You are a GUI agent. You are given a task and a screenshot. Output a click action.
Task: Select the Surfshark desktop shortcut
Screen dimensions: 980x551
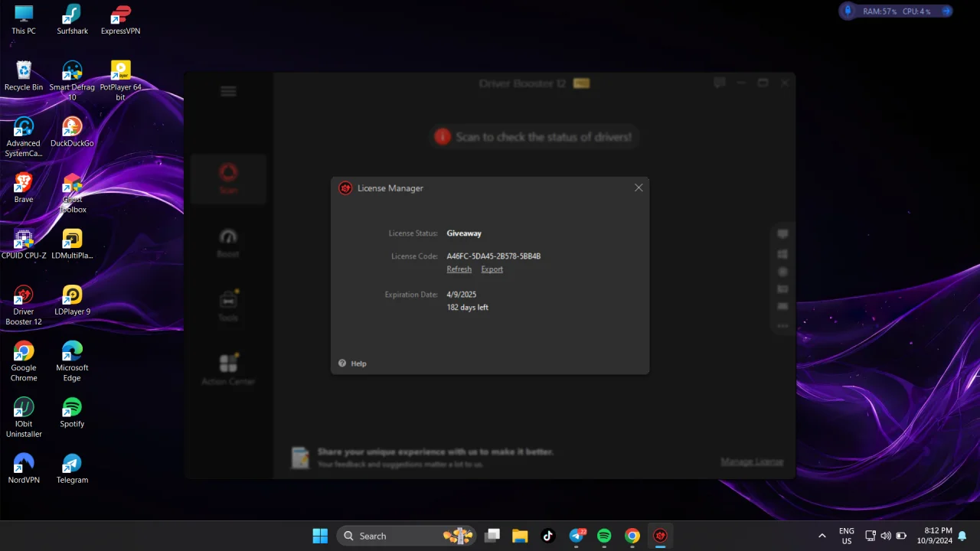(72, 20)
